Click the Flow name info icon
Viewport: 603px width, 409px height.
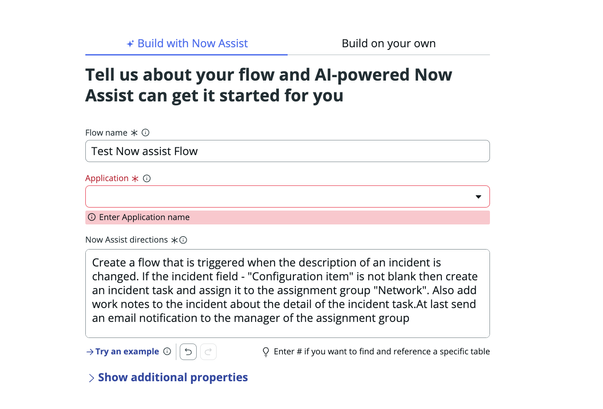(145, 133)
